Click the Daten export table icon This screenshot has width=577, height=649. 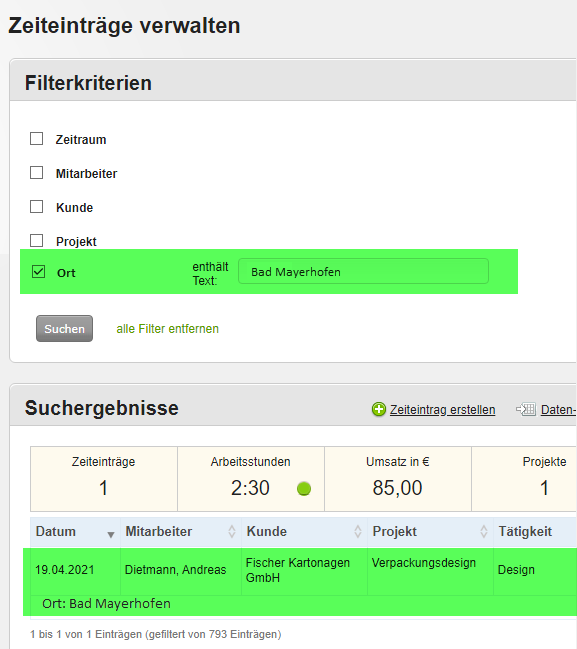[526, 409]
